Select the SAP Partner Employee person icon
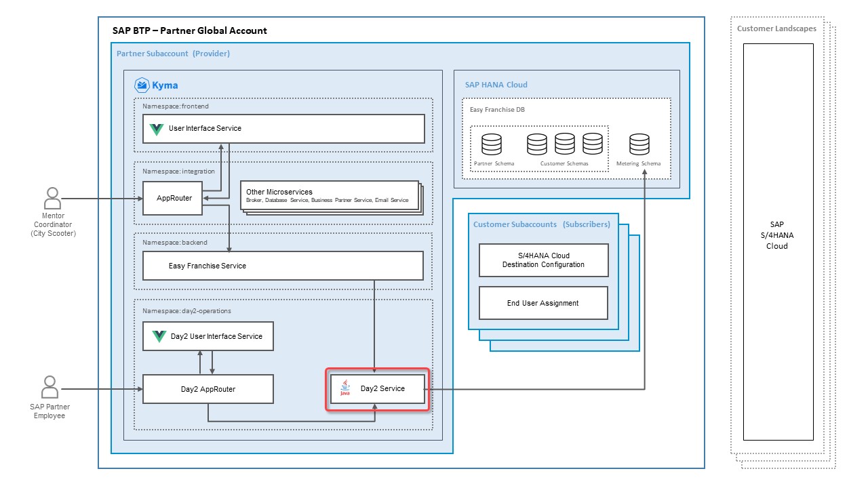Screen dimensions: 868x488 pyautogui.click(x=50, y=388)
